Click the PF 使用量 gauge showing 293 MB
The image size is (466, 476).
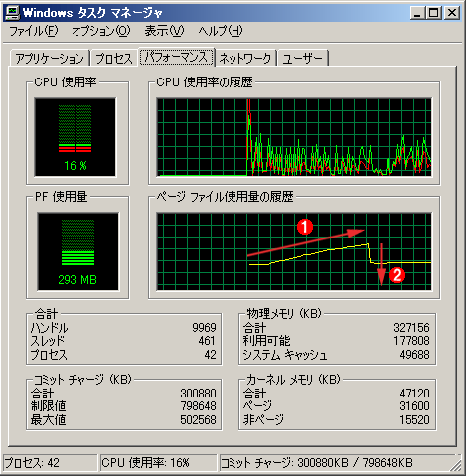tap(78, 251)
